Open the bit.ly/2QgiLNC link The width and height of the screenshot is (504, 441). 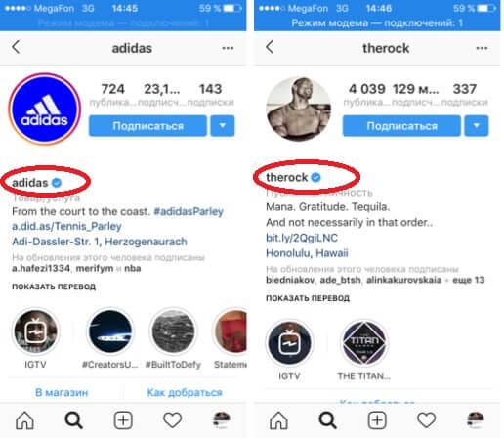[302, 238]
